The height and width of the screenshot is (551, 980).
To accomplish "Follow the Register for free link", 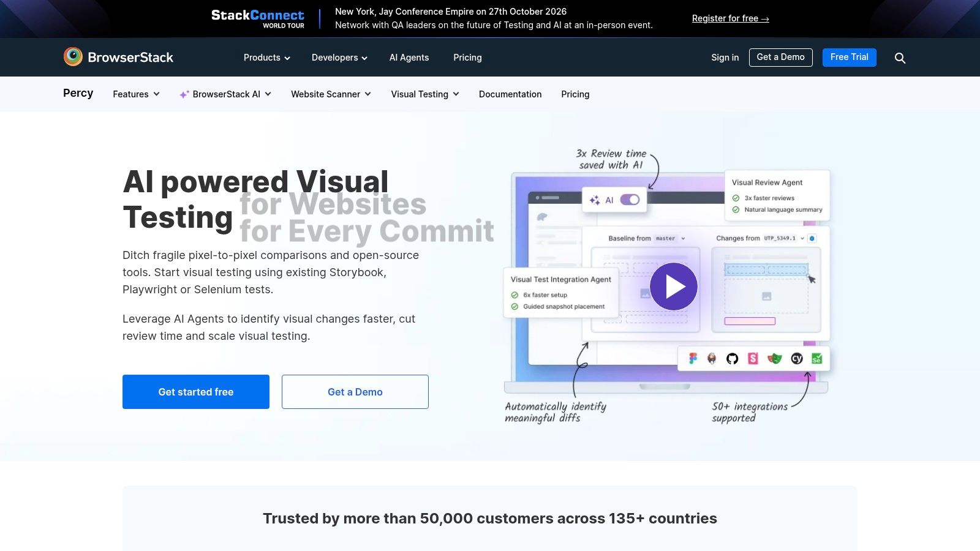I will [x=731, y=18].
